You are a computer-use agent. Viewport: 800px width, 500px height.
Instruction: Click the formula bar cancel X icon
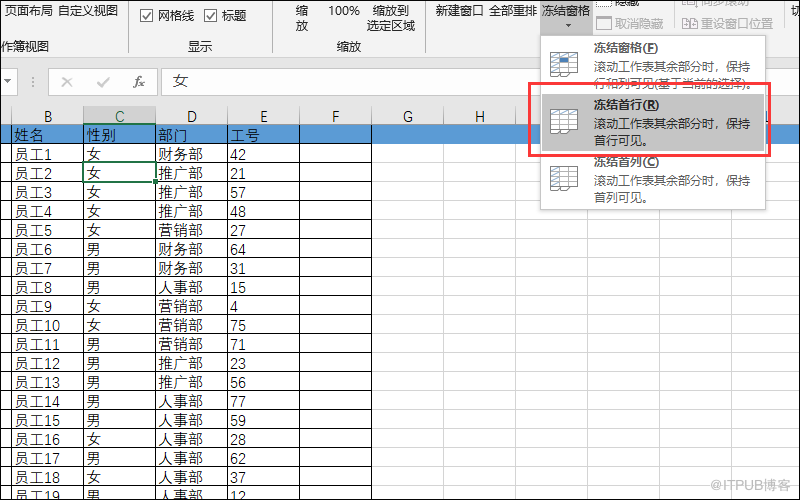click(67, 82)
